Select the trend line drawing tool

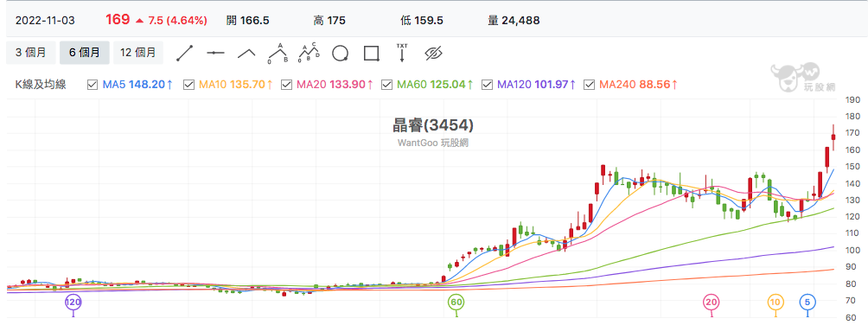[185, 53]
